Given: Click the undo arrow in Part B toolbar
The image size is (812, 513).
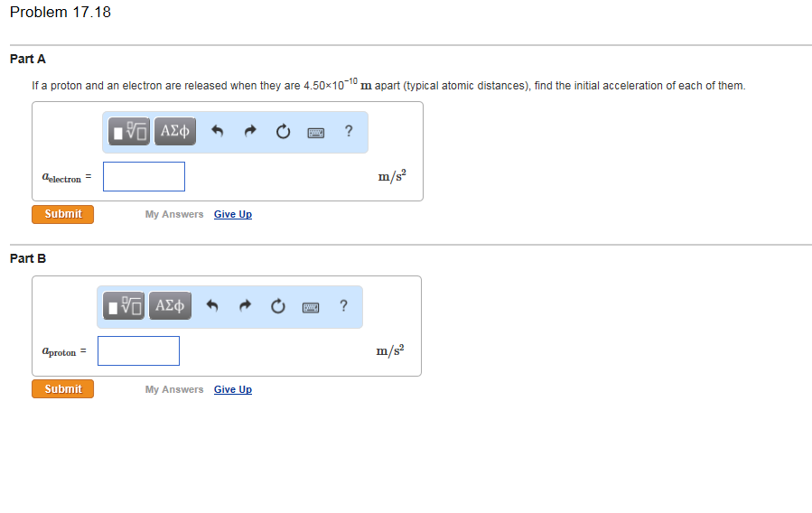Looking at the screenshot, I should [x=212, y=307].
